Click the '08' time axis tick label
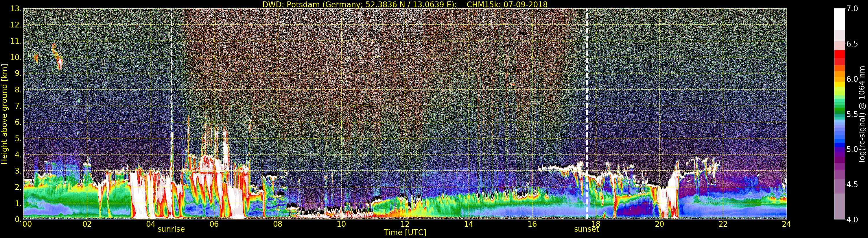Image resolution: width=868 pixels, height=238 pixels. [x=278, y=224]
